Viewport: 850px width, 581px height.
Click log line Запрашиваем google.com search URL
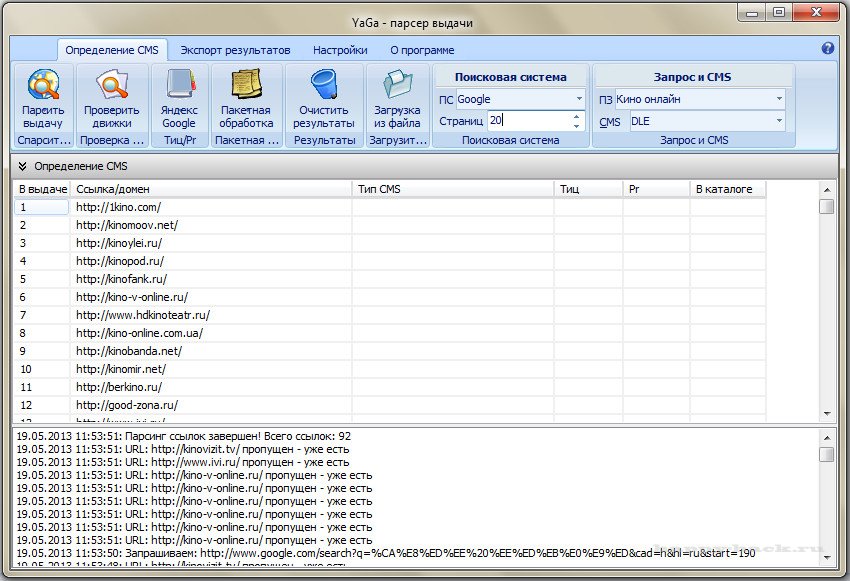pyautogui.click(x=386, y=553)
